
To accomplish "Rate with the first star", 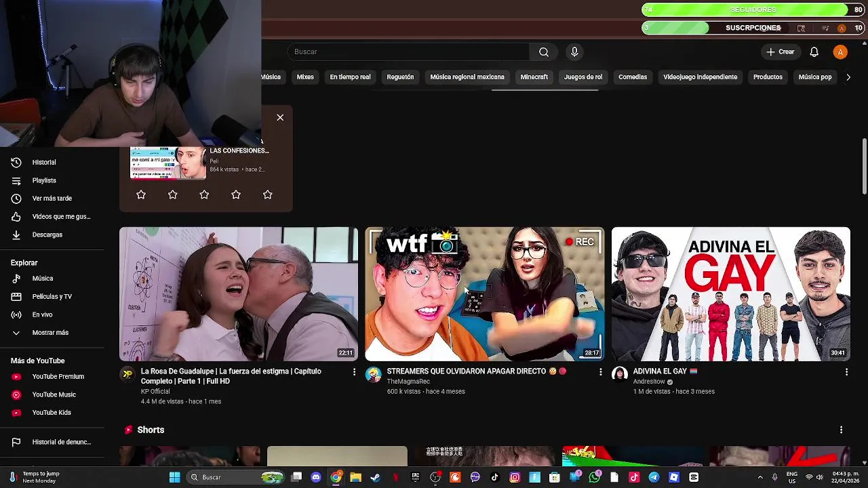I will (x=141, y=195).
